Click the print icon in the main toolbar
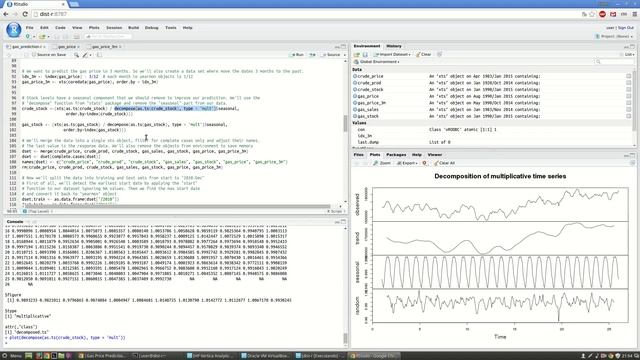This screenshot has height=360, width=640. pos(76,36)
